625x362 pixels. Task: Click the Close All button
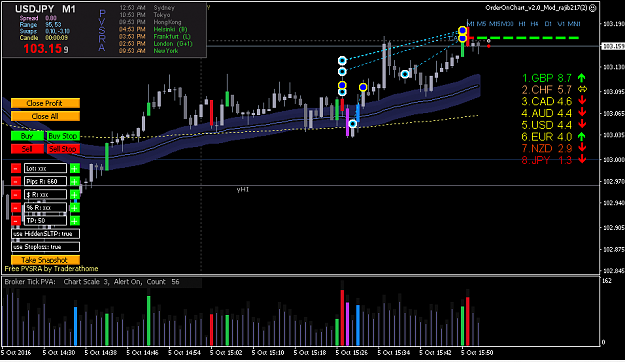pos(45,116)
